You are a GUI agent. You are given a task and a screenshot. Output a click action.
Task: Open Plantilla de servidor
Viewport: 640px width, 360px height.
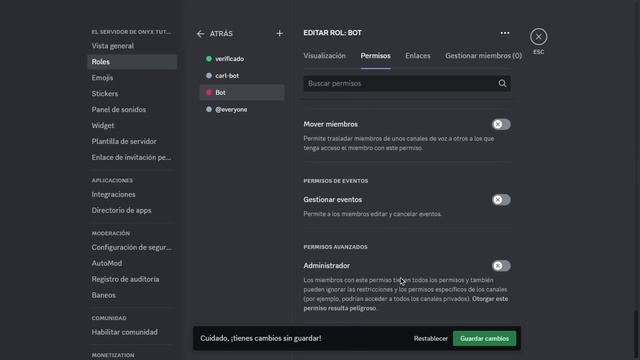132,141
